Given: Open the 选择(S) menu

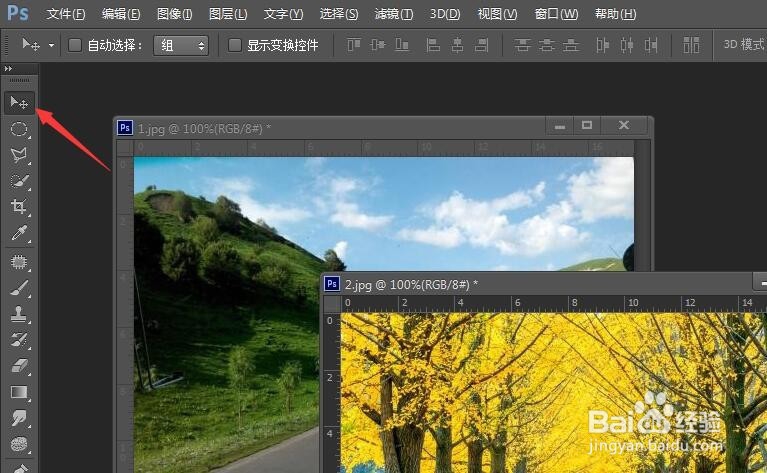Looking at the screenshot, I should click(339, 14).
